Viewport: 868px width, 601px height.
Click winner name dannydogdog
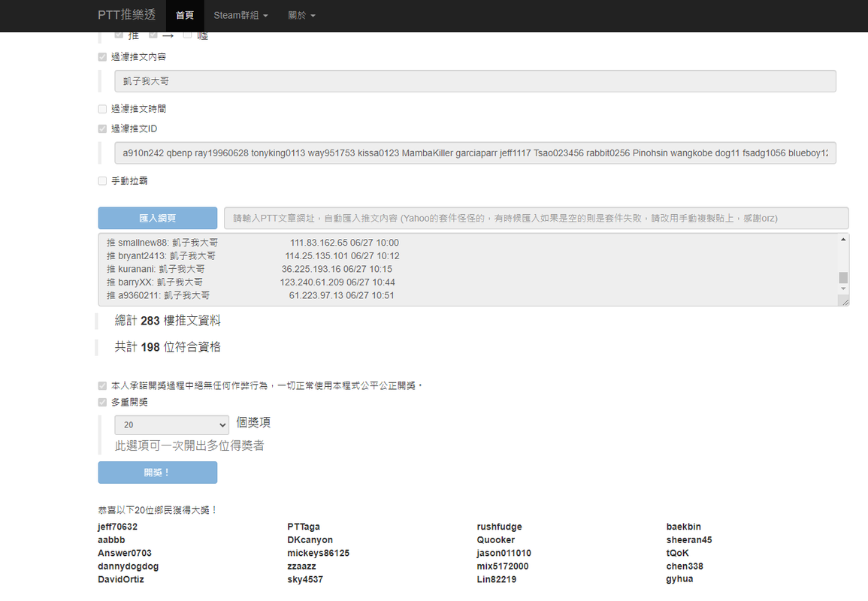(129, 566)
